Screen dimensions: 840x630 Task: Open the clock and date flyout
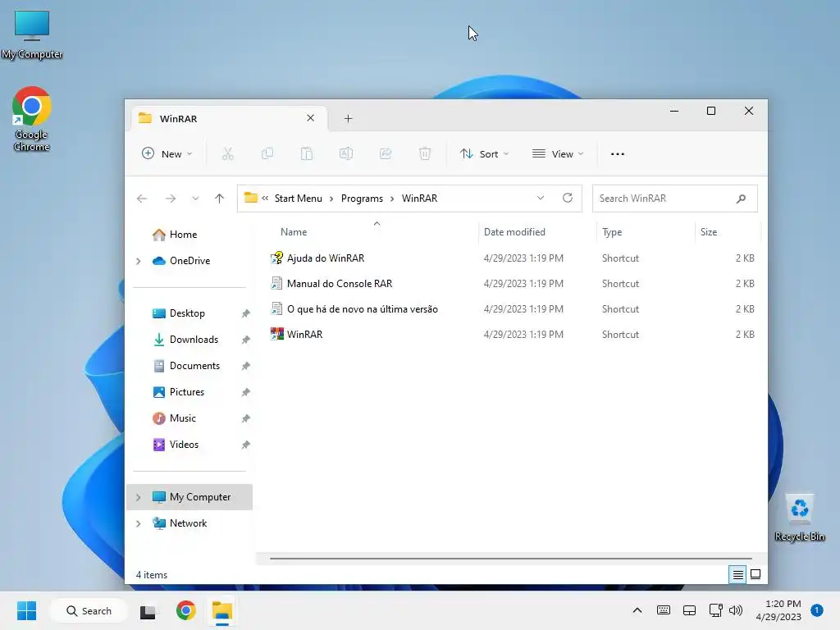click(x=778, y=610)
